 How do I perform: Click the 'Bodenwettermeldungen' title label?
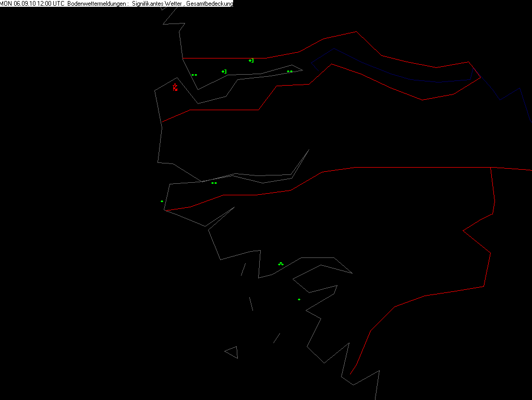(x=96, y=4)
